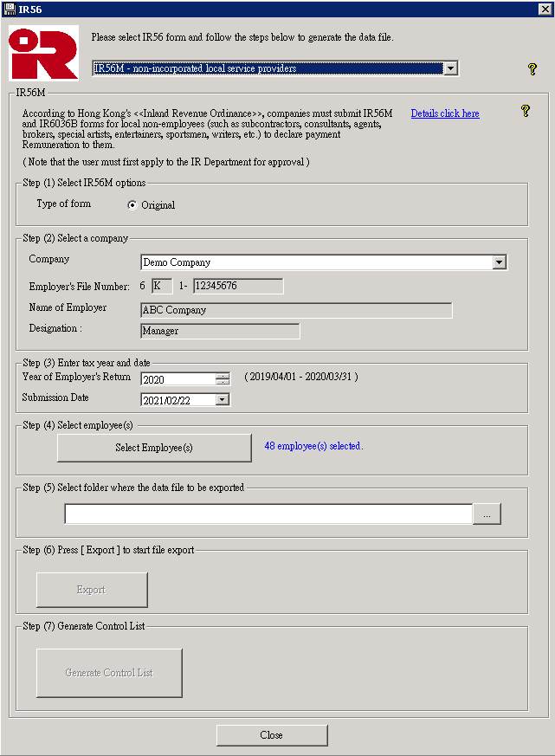
Task: Click the Name of Employer field
Action: [x=296, y=310]
